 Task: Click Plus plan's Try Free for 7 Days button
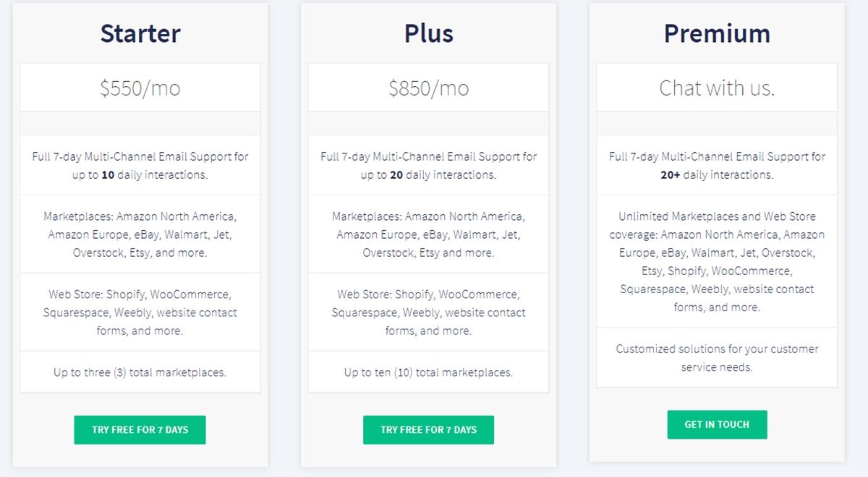tap(428, 430)
